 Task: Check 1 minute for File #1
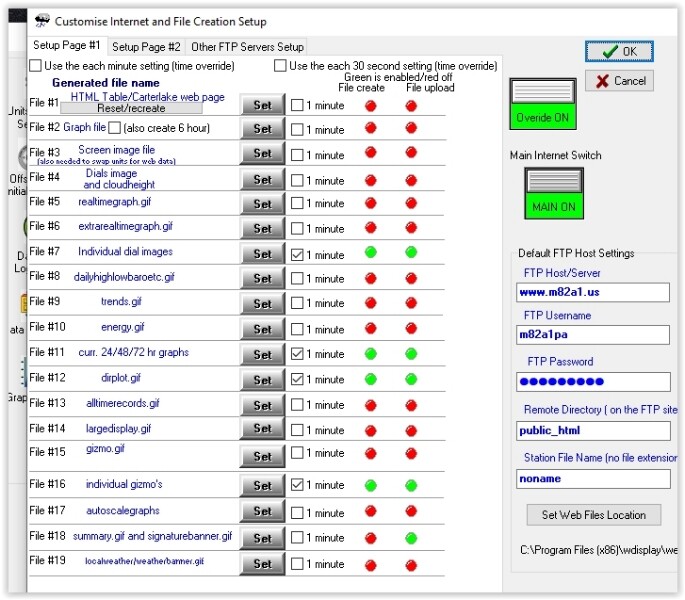297,105
